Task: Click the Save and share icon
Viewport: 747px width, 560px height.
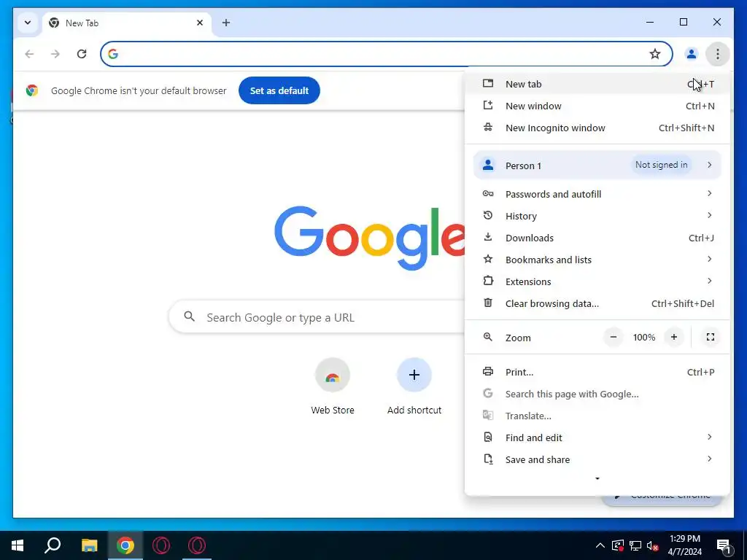Action: 488,459
